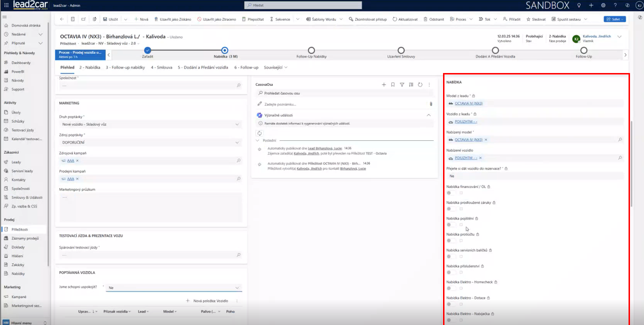Refresh the timeline with the circular arrow

click(420, 85)
